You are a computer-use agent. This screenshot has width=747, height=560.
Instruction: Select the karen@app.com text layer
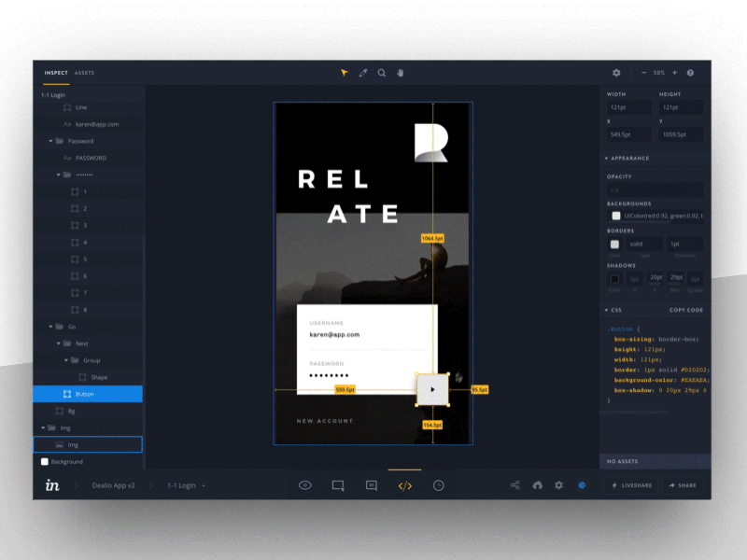coord(89,124)
